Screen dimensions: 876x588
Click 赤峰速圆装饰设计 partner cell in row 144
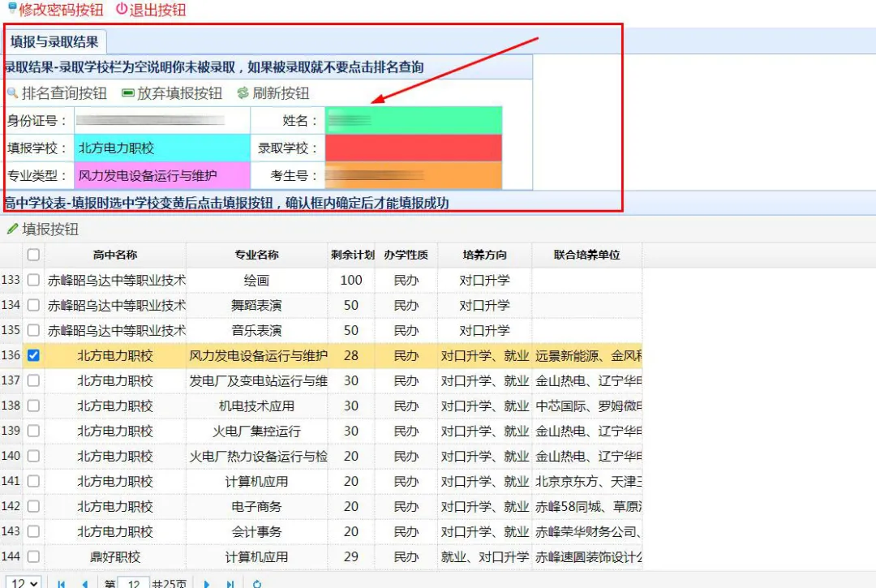(x=587, y=556)
